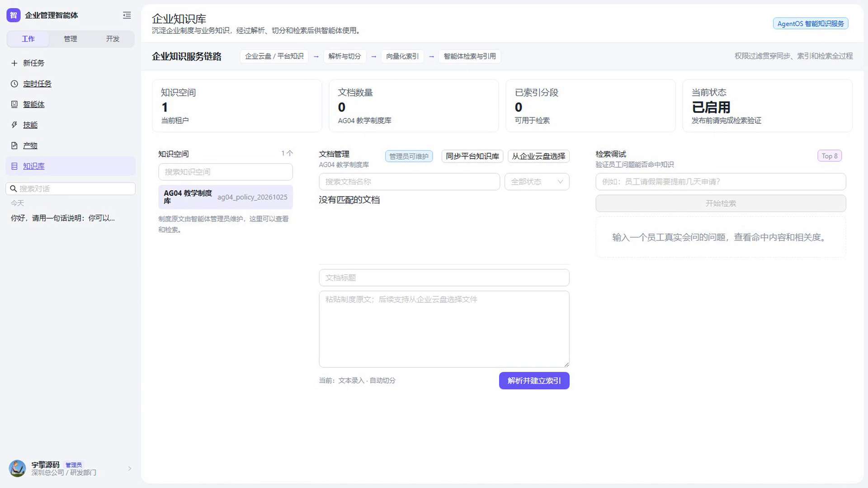Switch to the 工作 tab

(28, 39)
